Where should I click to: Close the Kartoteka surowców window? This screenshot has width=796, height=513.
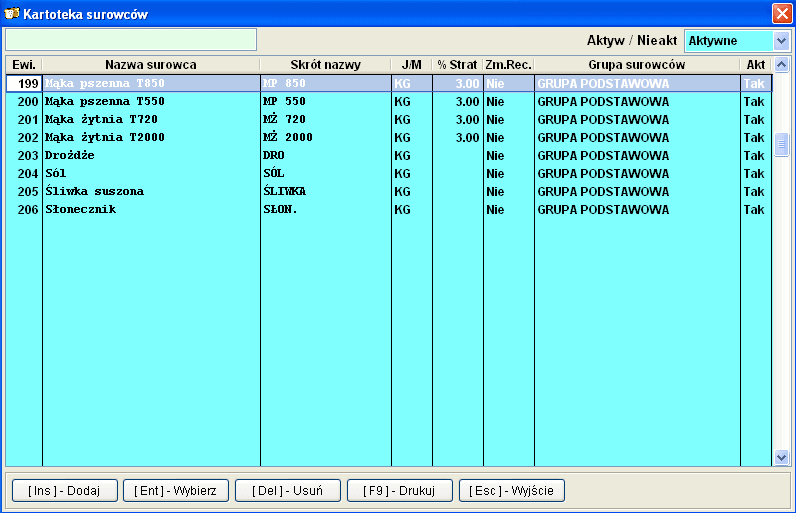(782, 14)
